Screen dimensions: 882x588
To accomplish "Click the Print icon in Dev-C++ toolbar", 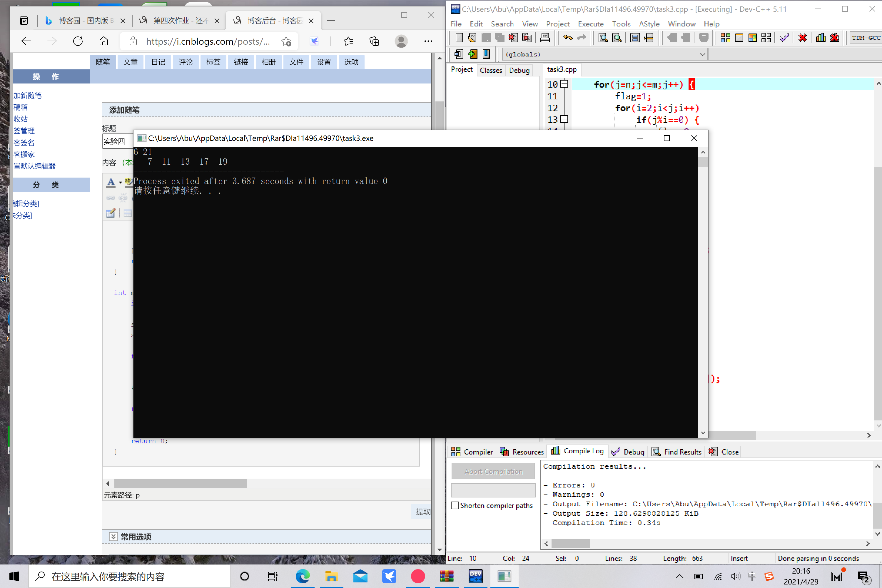I will click(x=545, y=38).
